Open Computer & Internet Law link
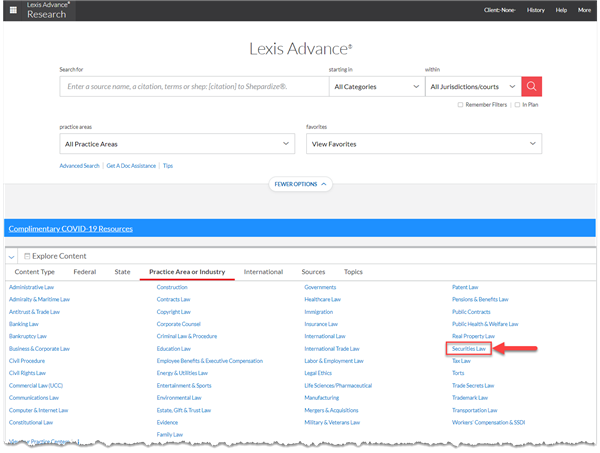Image resolution: width=600 pixels, height=453 pixels. (38, 410)
